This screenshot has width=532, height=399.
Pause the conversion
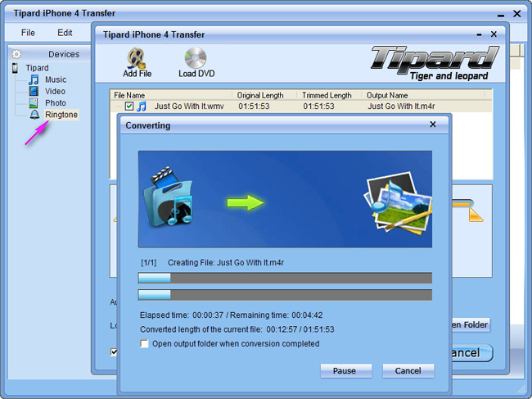[346, 371]
